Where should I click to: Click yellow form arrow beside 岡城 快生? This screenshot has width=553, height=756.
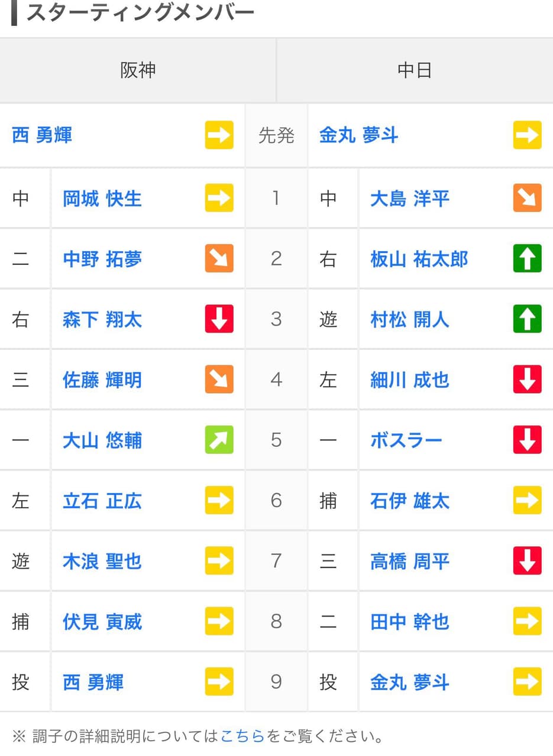(x=219, y=198)
